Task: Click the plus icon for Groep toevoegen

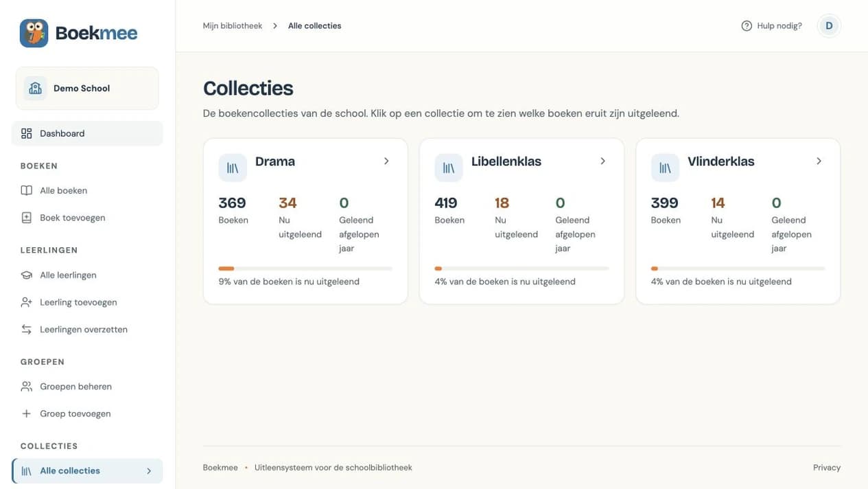Action: 26,413
